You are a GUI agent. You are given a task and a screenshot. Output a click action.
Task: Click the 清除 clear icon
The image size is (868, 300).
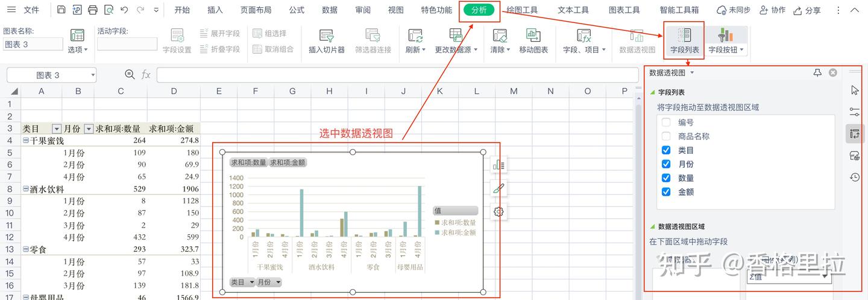(500, 36)
